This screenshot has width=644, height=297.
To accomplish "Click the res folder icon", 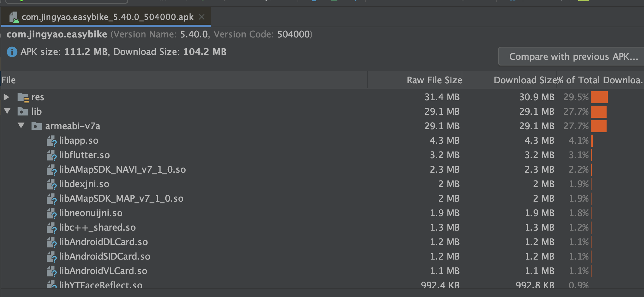I will click(x=23, y=97).
